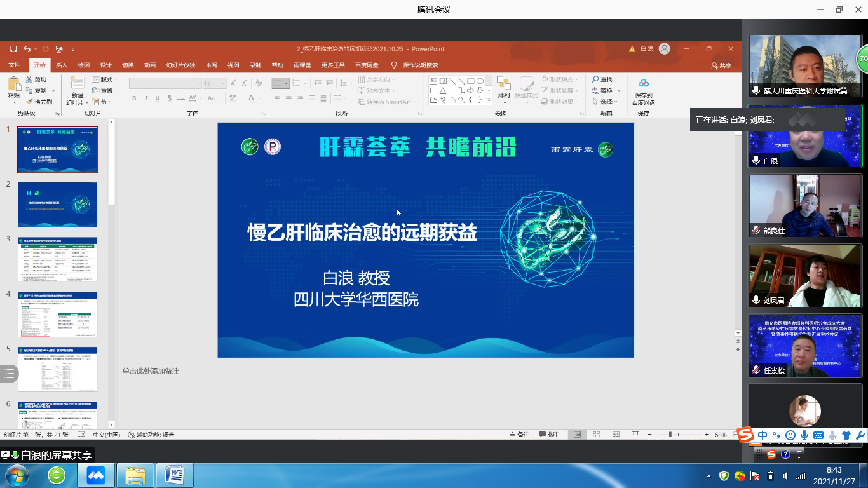Open 批注 comments pane from status bar
This screenshot has width=868, height=488.
point(548,435)
